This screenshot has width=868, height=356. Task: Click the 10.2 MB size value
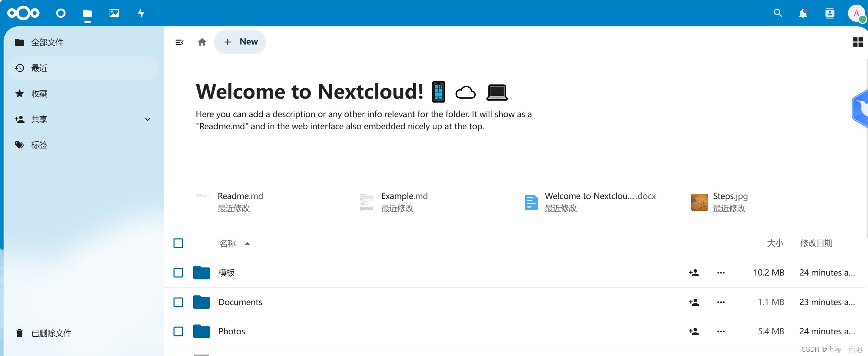tap(769, 273)
